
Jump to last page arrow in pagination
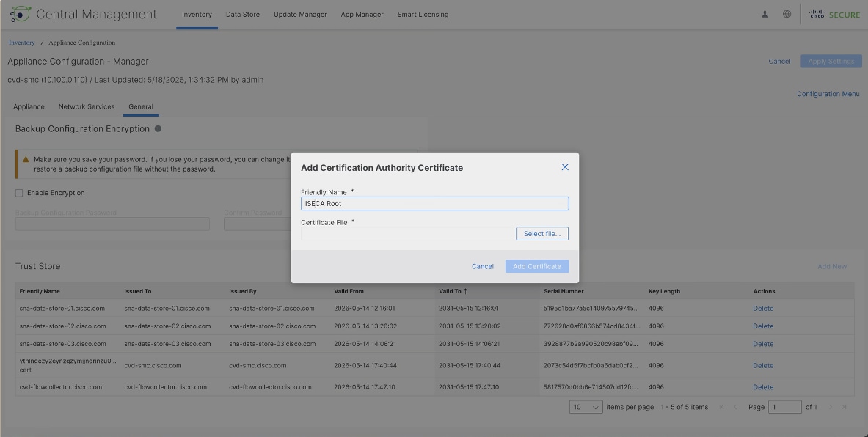pos(845,407)
